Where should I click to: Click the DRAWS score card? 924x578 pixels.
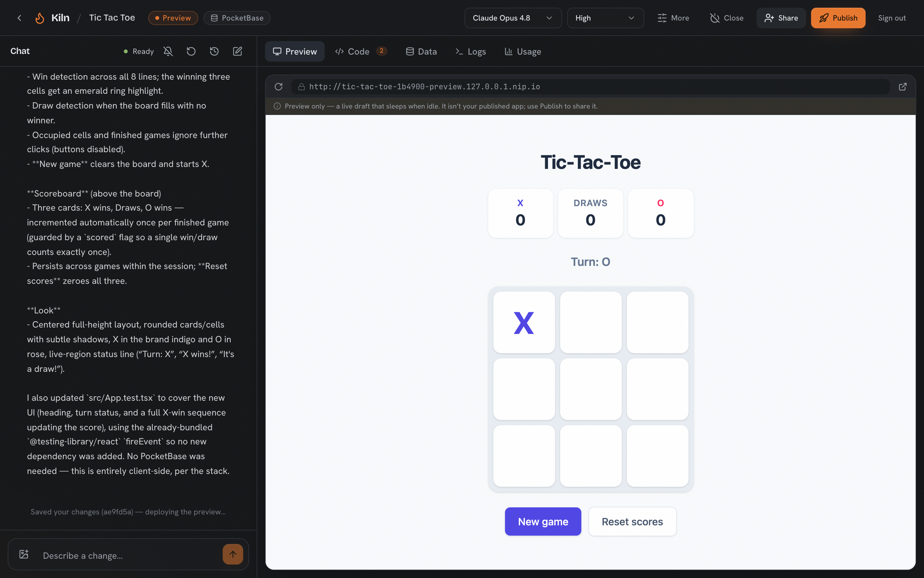click(590, 213)
